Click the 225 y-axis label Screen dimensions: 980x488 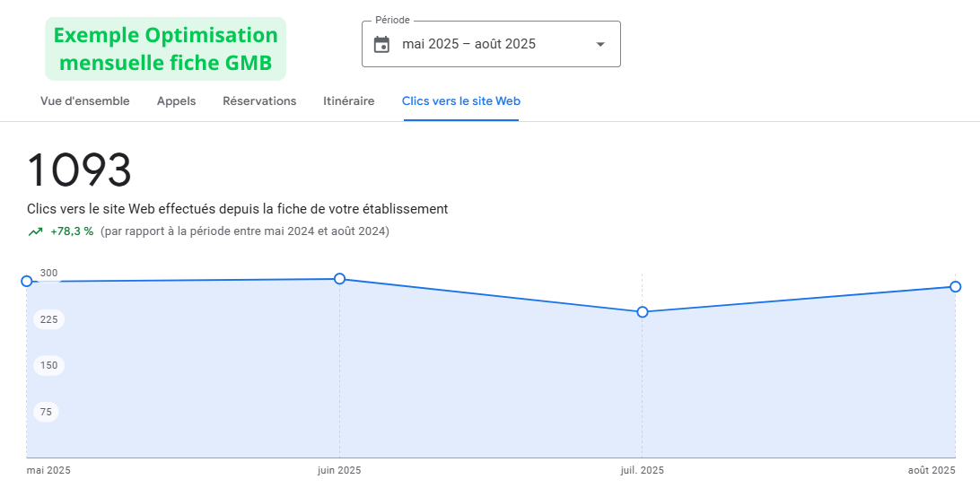point(48,319)
